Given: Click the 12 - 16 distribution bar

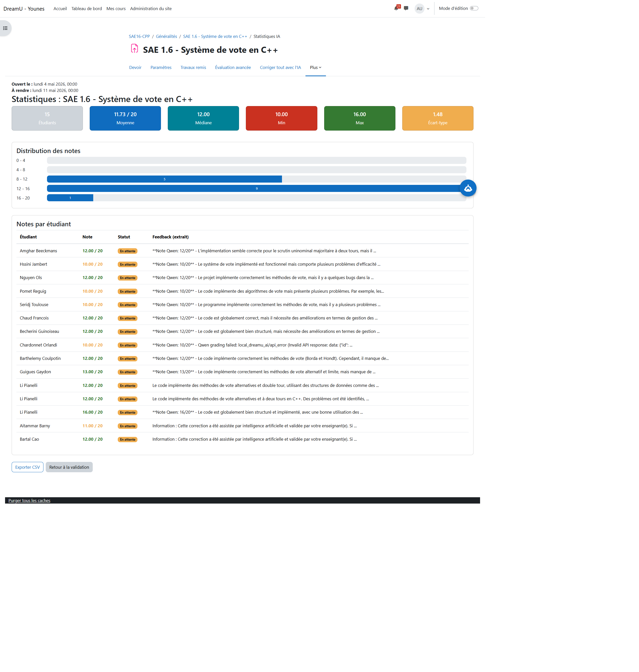Looking at the screenshot, I should coord(256,188).
